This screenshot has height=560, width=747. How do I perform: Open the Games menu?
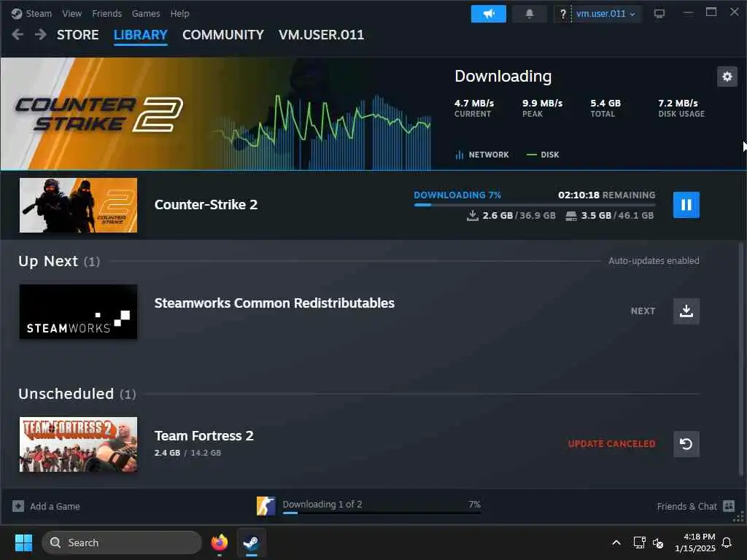[146, 13]
